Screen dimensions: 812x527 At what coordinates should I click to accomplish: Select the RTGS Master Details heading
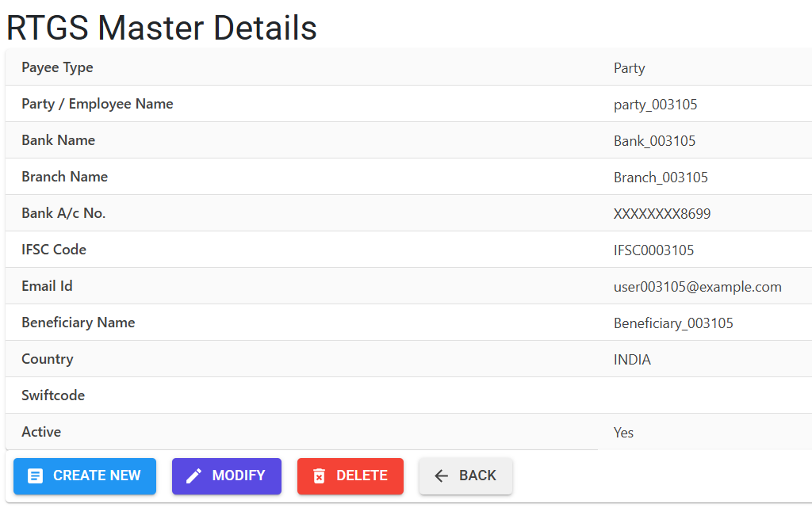(162, 28)
